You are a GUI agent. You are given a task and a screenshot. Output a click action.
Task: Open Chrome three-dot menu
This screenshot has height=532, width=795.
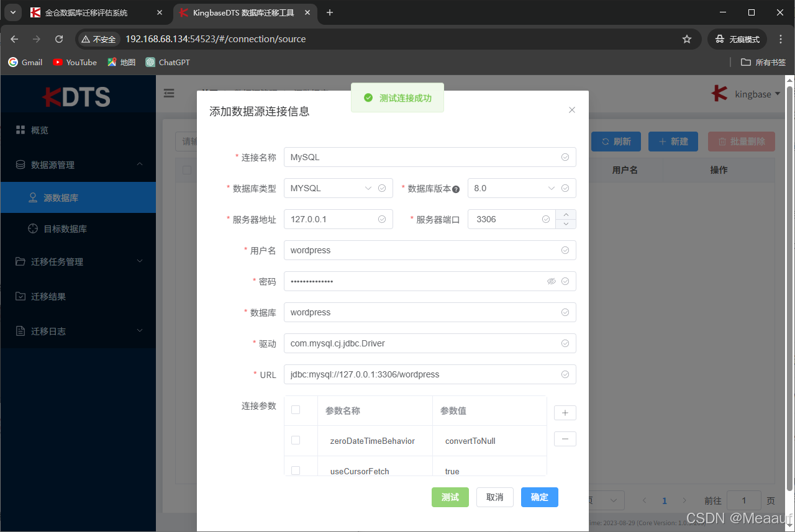(x=781, y=39)
